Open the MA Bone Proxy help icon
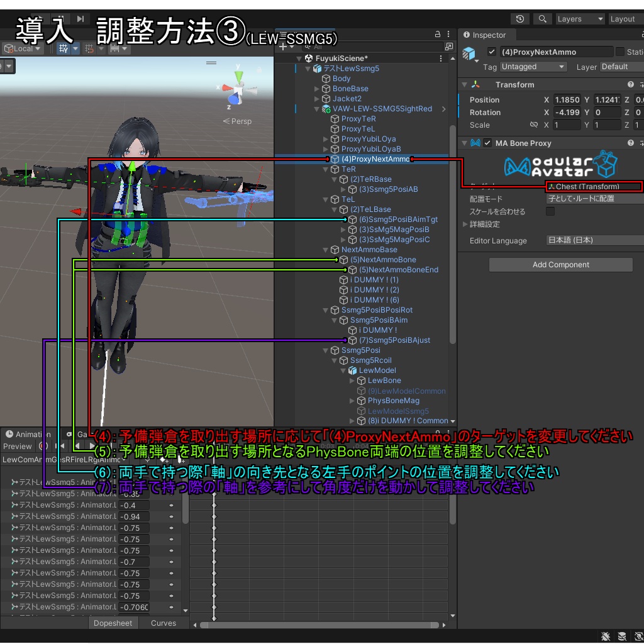 pyautogui.click(x=630, y=143)
